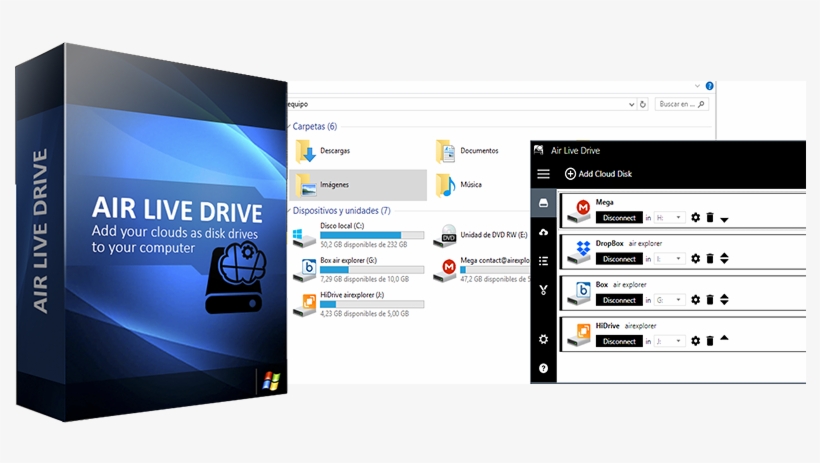
Task: Open drive letter dropdown for Box
Action: (669, 300)
